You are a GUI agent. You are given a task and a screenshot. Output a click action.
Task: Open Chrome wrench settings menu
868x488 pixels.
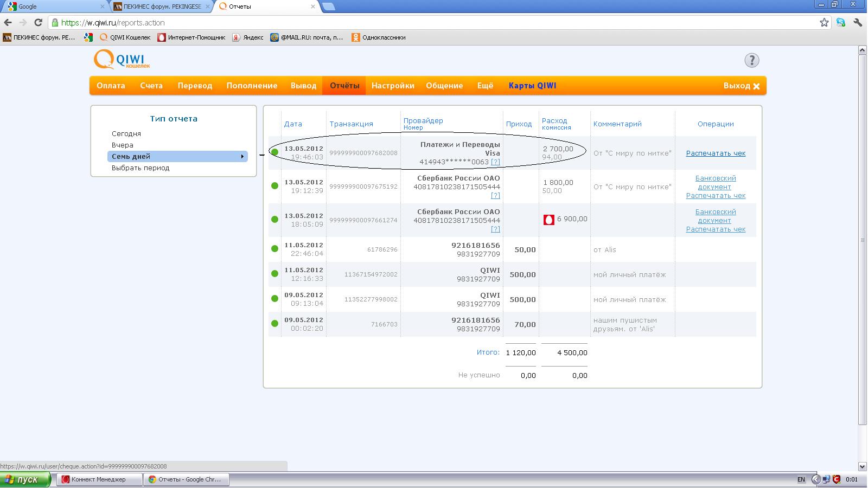point(858,23)
